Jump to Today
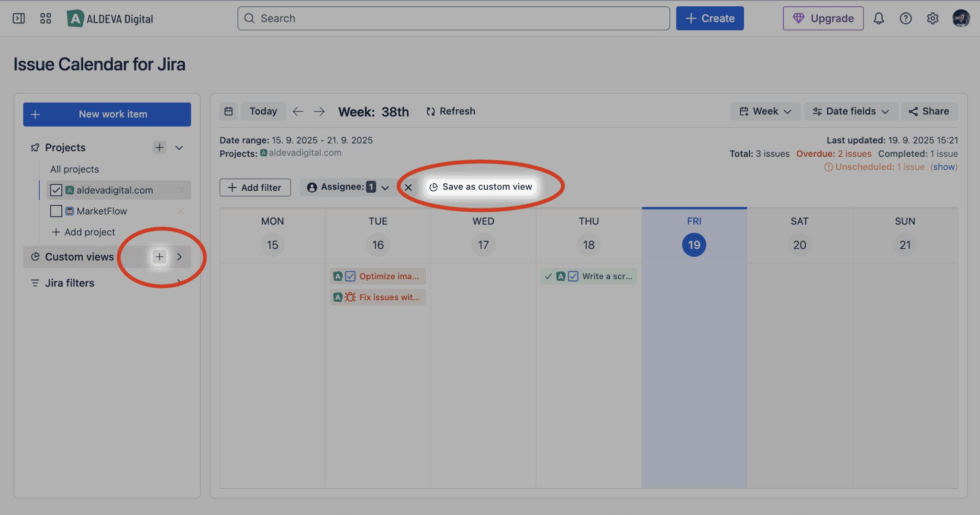 (263, 111)
